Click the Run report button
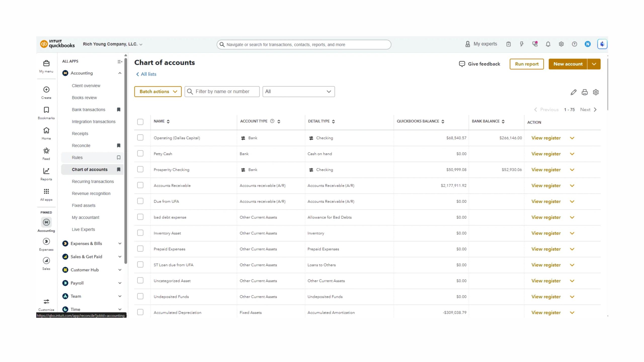The image size is (644, 362). pyautogui.click(x=527, y=64)
